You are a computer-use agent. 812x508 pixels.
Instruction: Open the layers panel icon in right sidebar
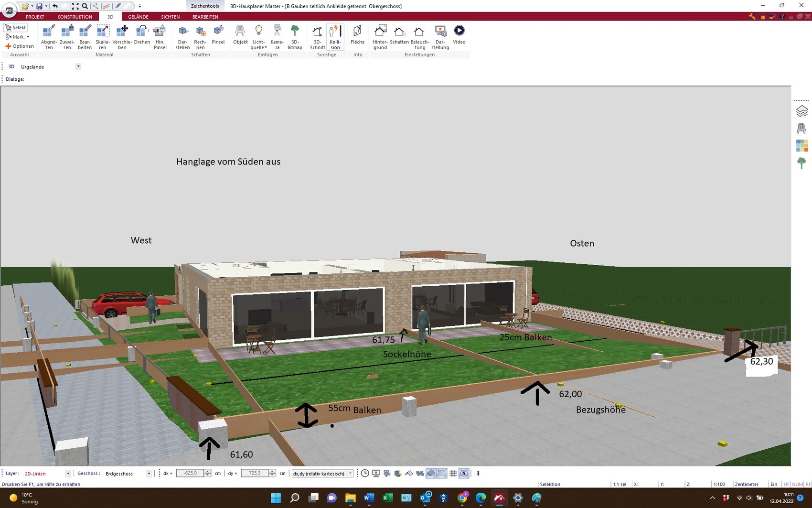pyautogui.click(x=802, y=111)
